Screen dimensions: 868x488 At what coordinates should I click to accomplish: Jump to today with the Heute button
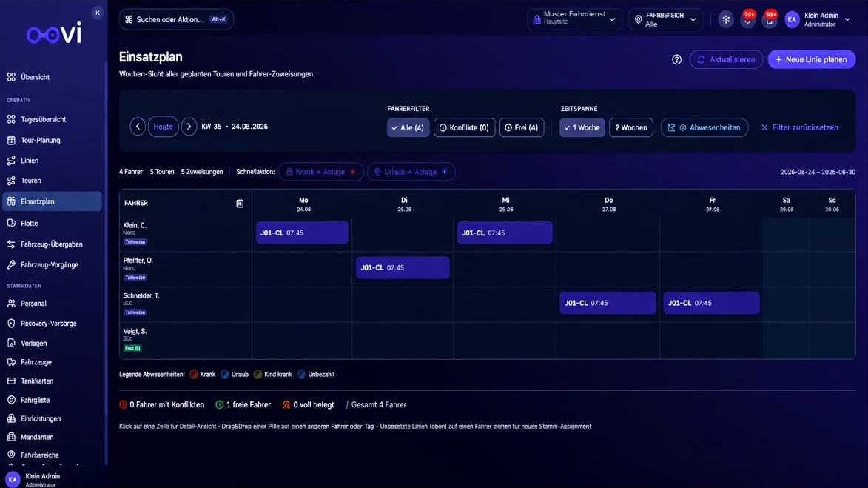(x=164, y=127)
